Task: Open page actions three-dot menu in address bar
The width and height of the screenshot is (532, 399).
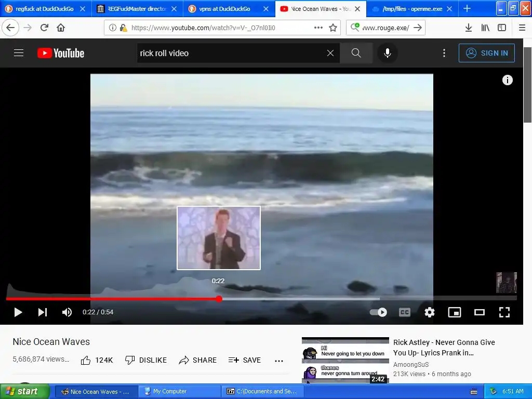Action: (x=318, y=28)
